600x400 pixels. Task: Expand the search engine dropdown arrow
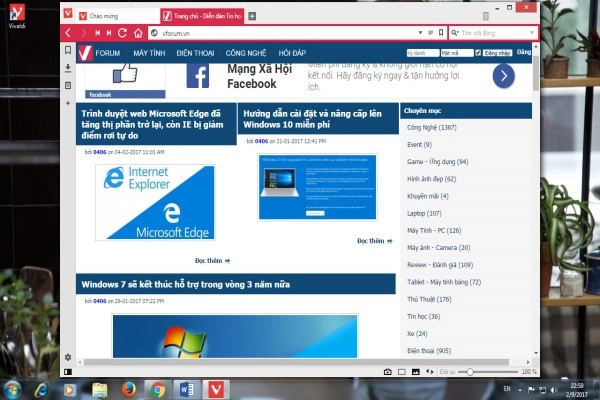531,33
